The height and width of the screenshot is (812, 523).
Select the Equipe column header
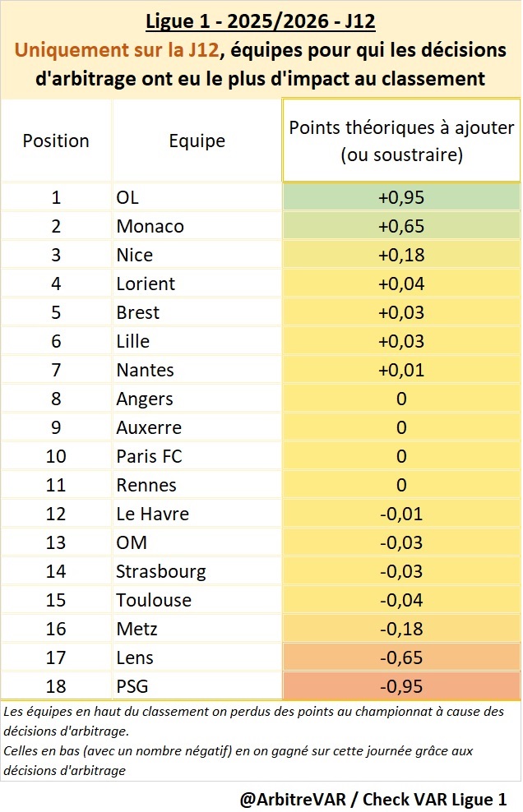[197, 141]
